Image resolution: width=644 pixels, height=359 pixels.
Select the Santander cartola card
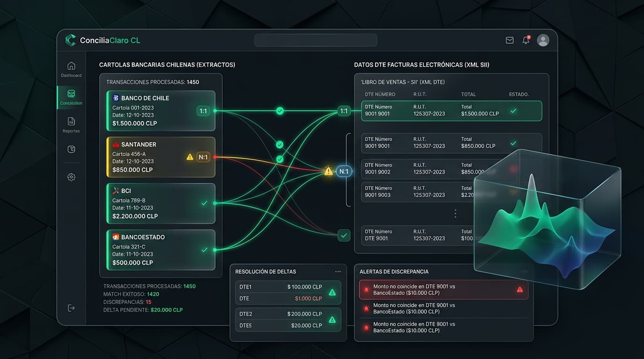[161, 157]
